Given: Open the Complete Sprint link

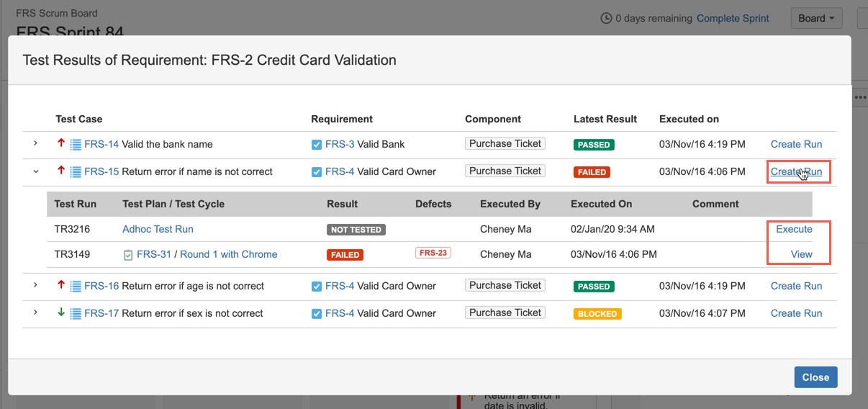Looking at the screenshot, I should pyautogui.click(x=733, y=19).
